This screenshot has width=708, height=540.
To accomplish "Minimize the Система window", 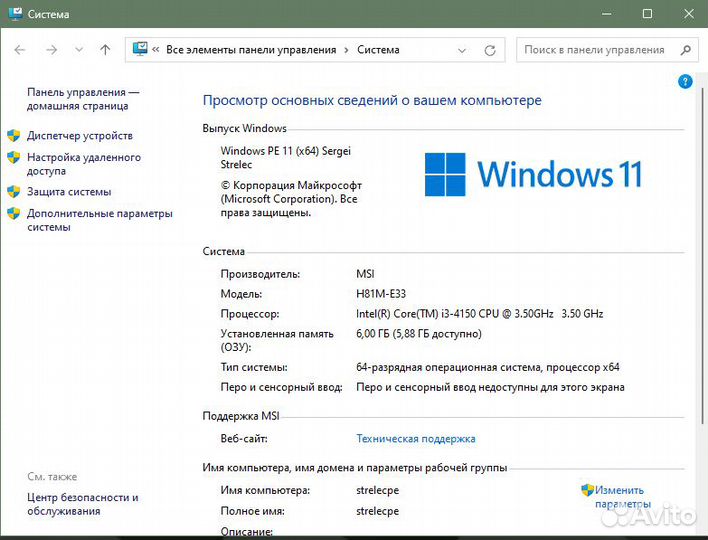I will click(607, 14).
